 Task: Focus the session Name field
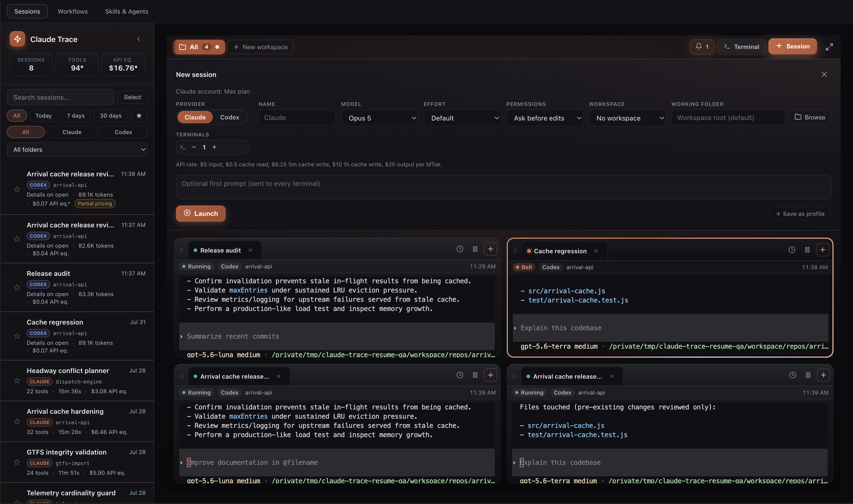[297, 117]
